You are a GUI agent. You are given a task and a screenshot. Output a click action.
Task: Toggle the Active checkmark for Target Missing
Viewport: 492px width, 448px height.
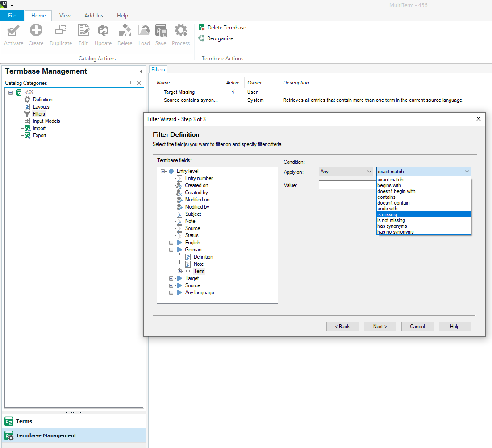(232, 92)
